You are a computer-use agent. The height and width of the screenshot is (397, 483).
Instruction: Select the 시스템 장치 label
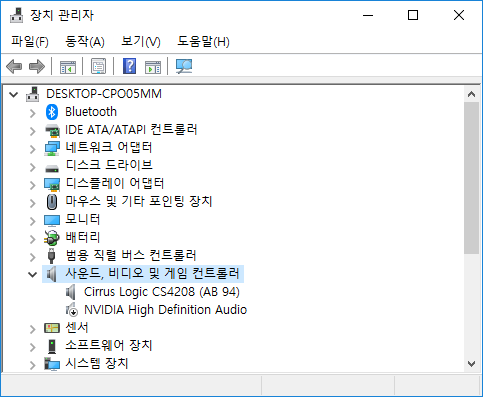pyautogui.click(x=97, y=364)
